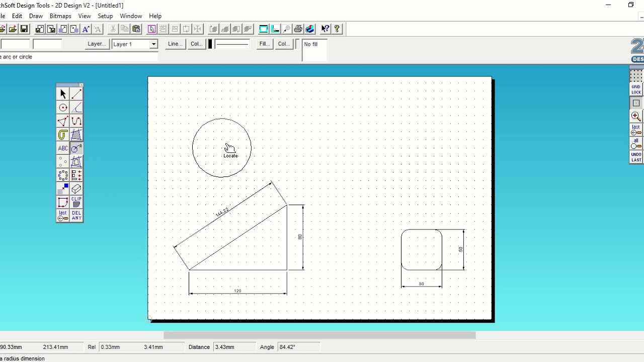Select the distort quadrilateral tool
This screenshot has height=362, width=644.
coord(76,162)
